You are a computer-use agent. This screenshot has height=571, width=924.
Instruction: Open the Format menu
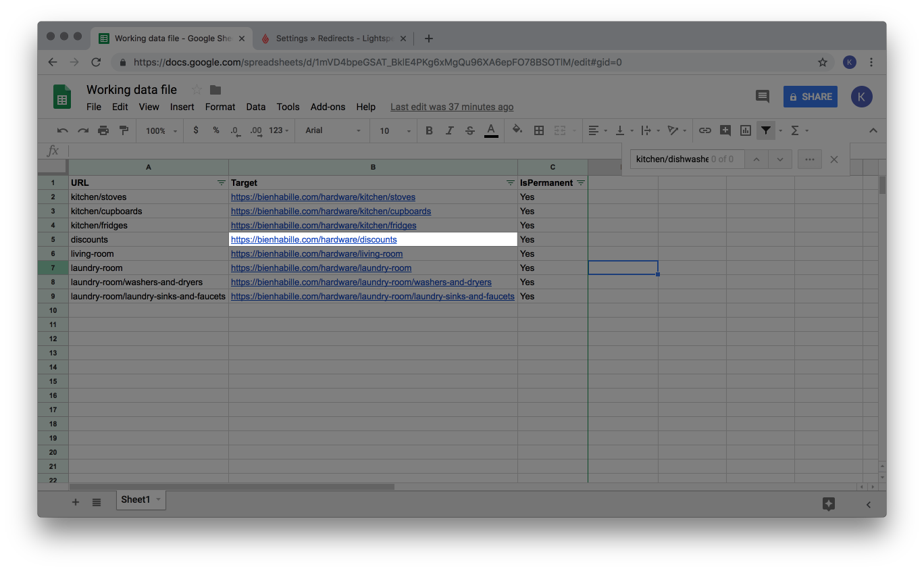pyautogui.click(x=220, y=107)
